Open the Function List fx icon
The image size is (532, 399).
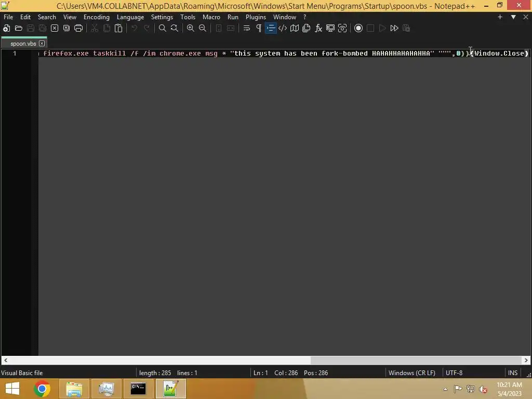[x=318, y=28]
